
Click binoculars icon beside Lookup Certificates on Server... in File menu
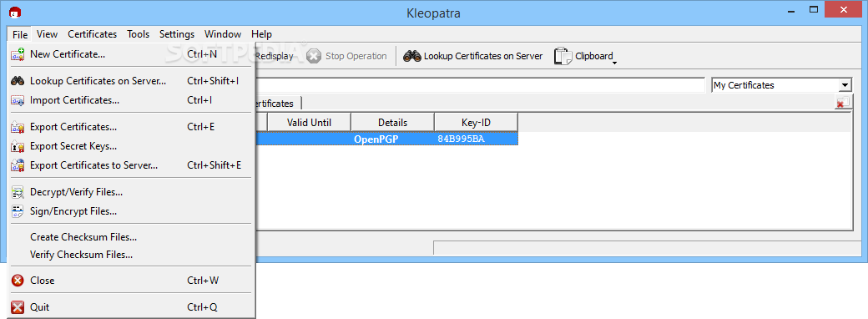pyautogui.click(x=18, y=81)
